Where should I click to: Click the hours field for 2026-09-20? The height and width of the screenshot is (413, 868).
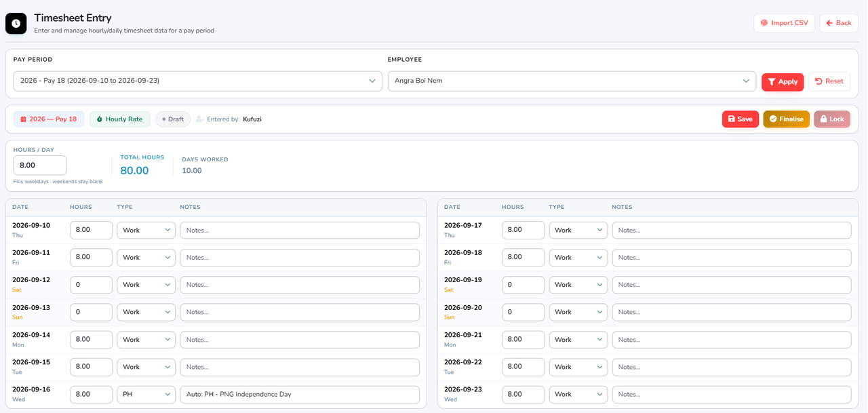pos(523,312)
